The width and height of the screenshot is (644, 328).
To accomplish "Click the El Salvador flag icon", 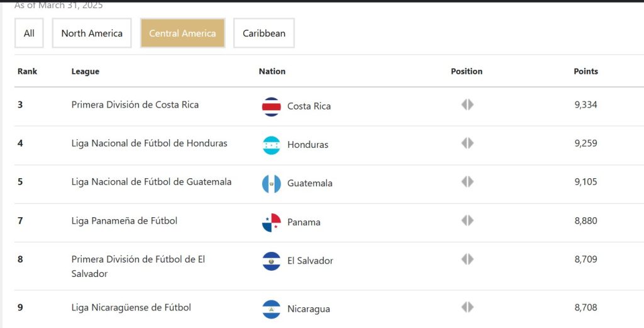I will tap(271, 261).
